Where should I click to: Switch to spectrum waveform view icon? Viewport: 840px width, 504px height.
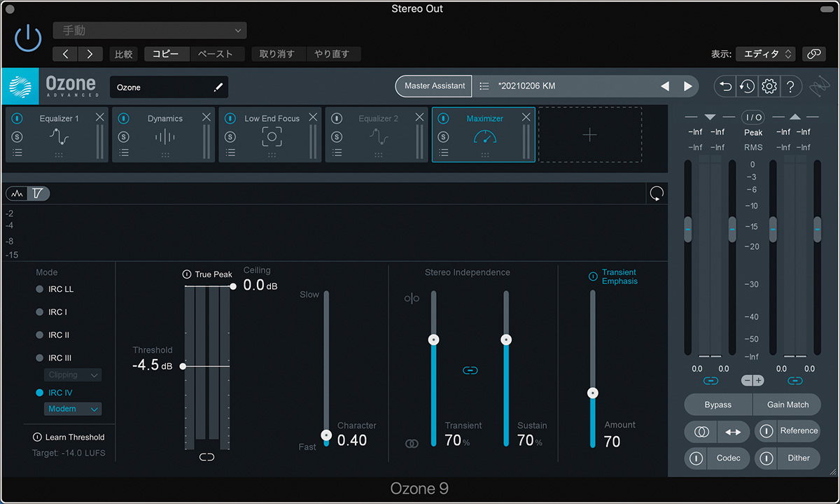pyautogui.click(x=17, y=193)
